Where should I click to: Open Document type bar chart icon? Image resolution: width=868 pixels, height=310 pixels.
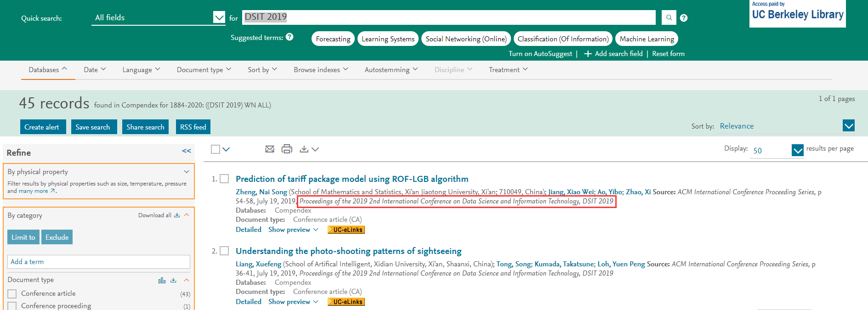(x=162, y=280)
